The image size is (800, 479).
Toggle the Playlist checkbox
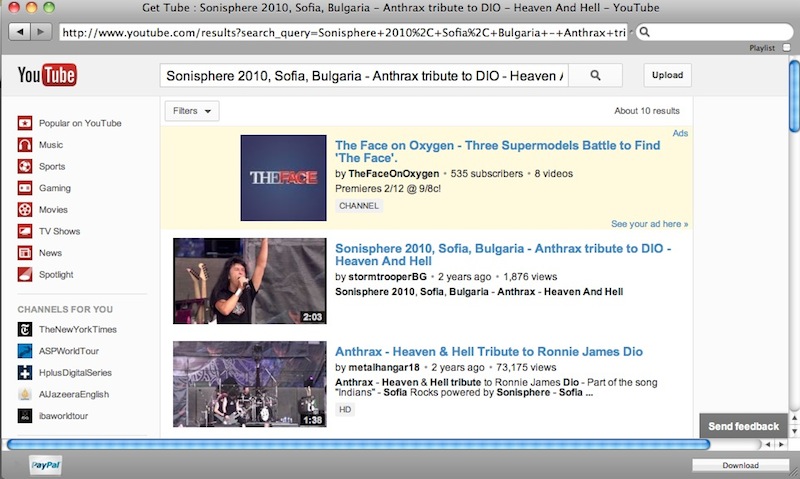click(787, 47)
